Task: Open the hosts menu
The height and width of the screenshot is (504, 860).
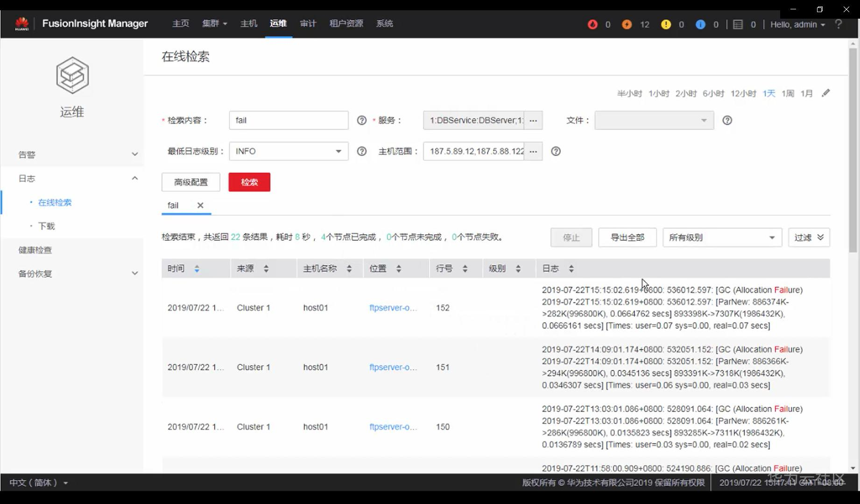Action: click(x=249, y=24)
